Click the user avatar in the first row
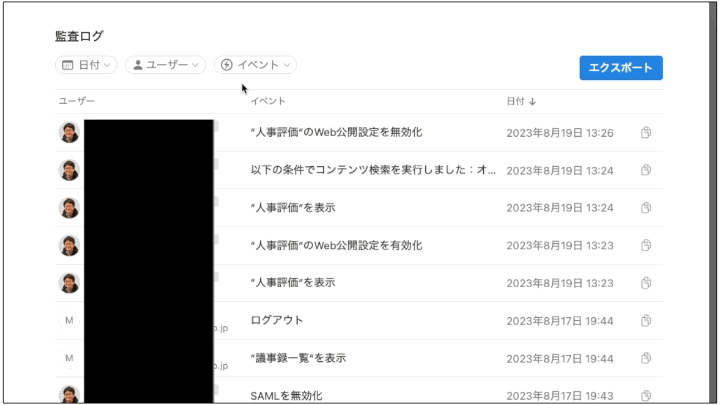Screen dimensions: 720x405 69,133
